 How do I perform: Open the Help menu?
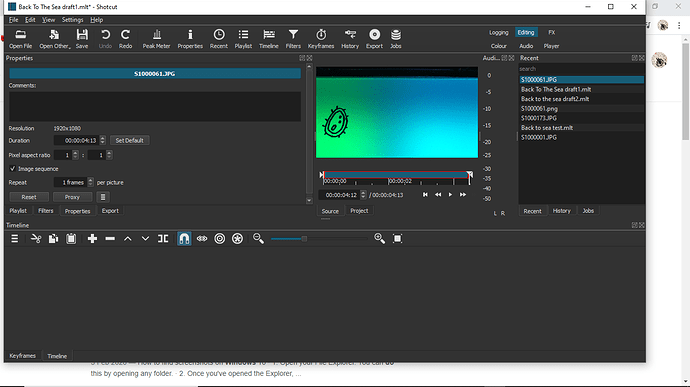pyautogui.click(x=96, y=20)
